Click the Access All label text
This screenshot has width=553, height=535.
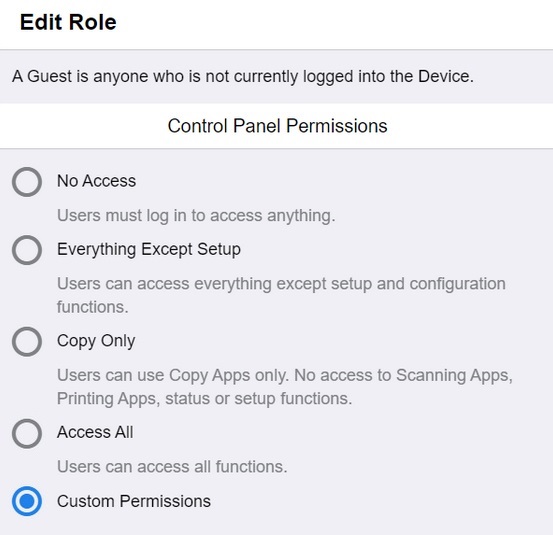coord(95,432)
